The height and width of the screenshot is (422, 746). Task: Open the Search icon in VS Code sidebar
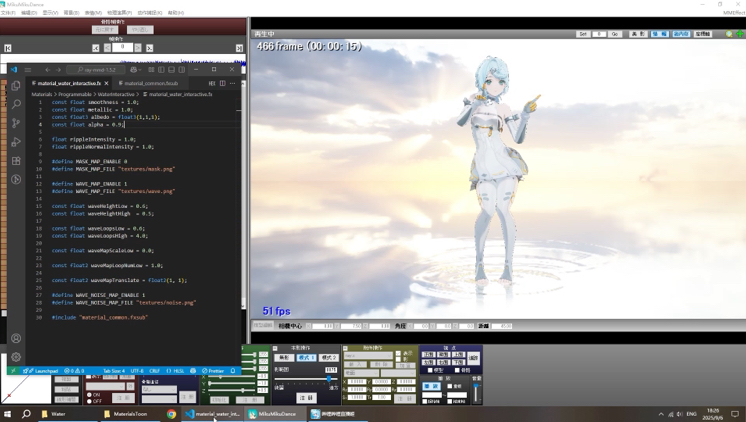click(16, 104)
